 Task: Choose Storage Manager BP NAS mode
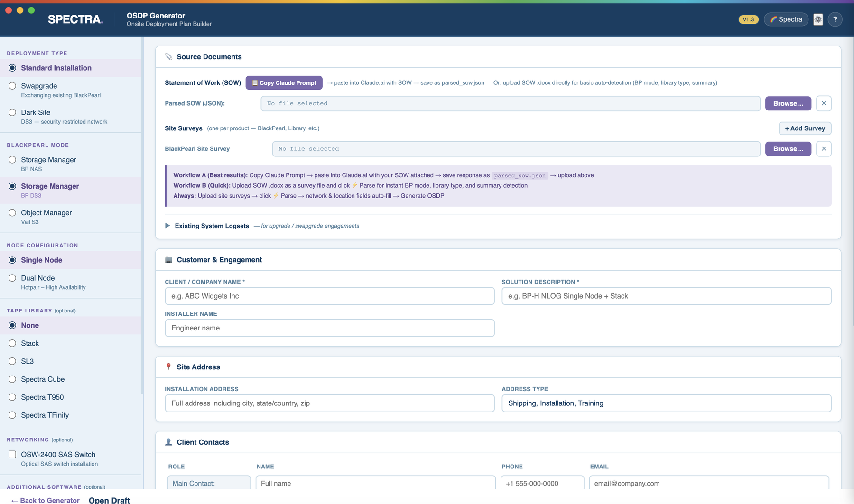(x=12, y=160)
